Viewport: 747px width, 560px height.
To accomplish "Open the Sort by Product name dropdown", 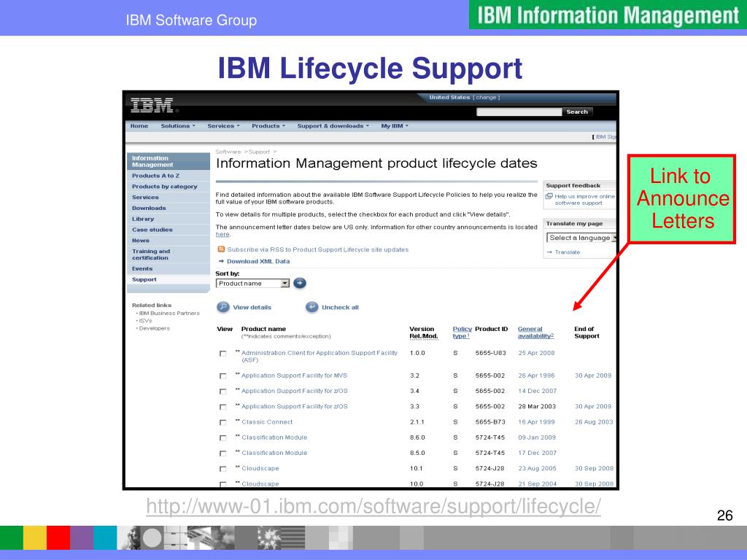I will (x=253, y=284).
